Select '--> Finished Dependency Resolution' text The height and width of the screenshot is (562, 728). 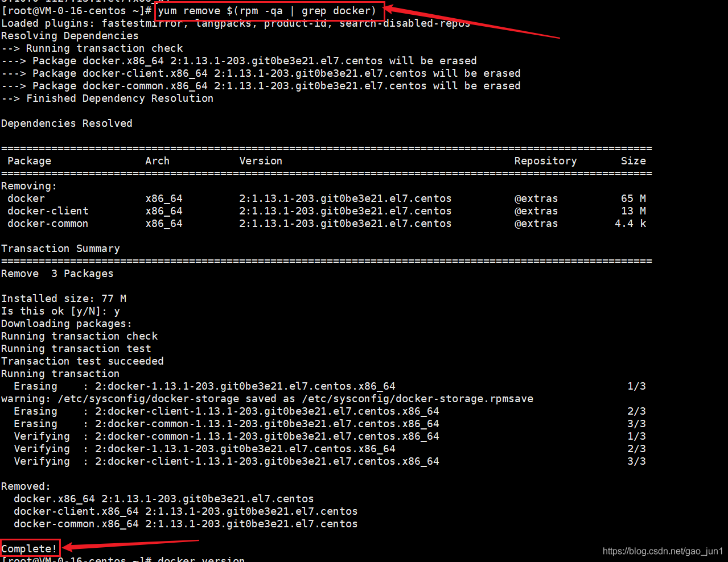pyautogui.click(x=108, y=98)
